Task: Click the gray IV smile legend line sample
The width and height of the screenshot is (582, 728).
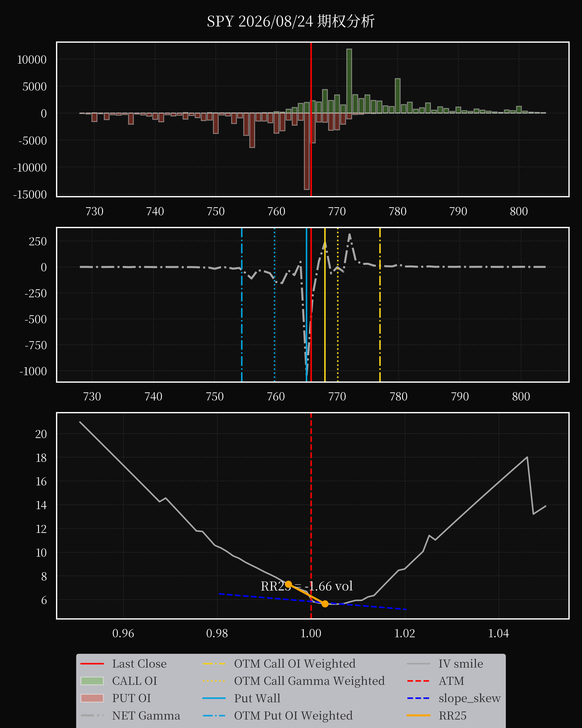Action: click(419, 664)
